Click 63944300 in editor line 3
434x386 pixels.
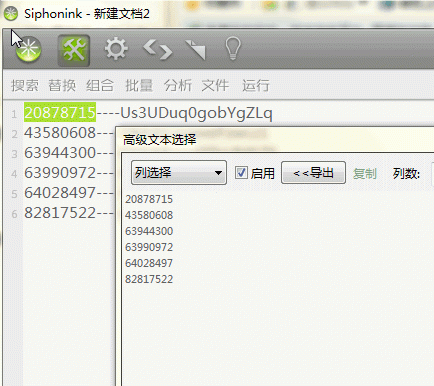(x=60, y=153)
